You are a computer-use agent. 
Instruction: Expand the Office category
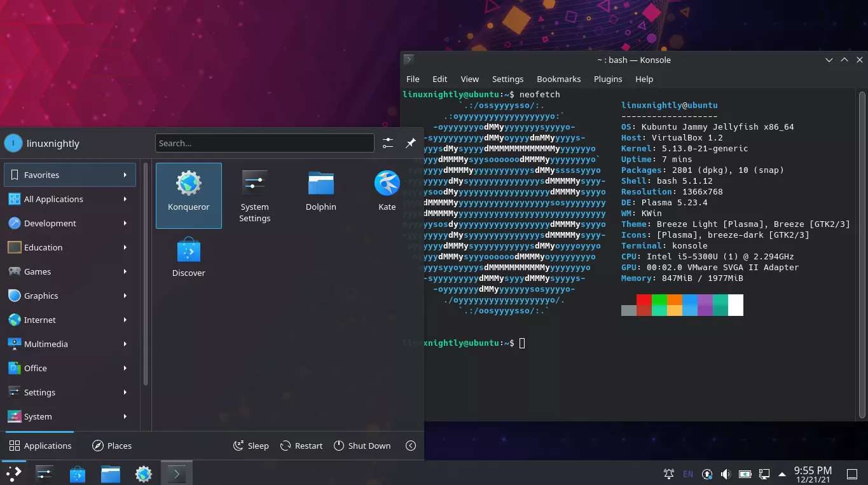tap(70, 368)
